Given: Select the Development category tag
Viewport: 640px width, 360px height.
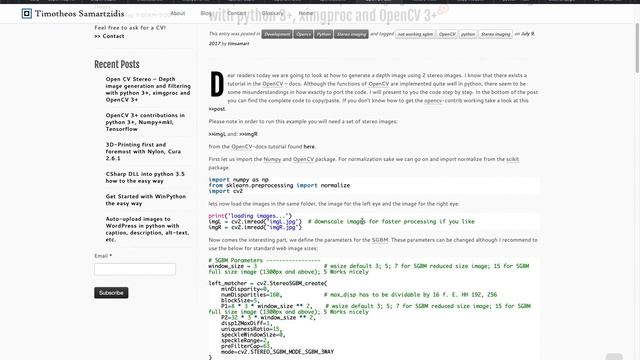Looking at the screenshot, I should click(277, 34).
